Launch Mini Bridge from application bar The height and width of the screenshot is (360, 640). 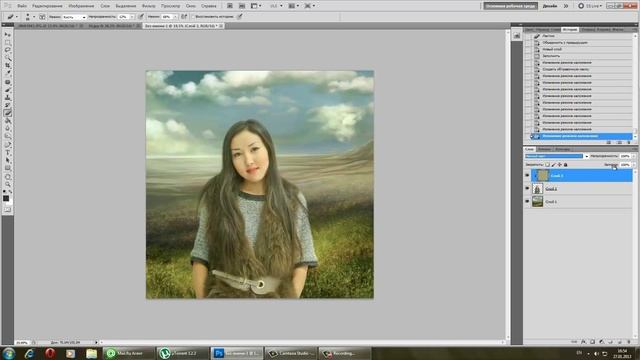[242, 6]
